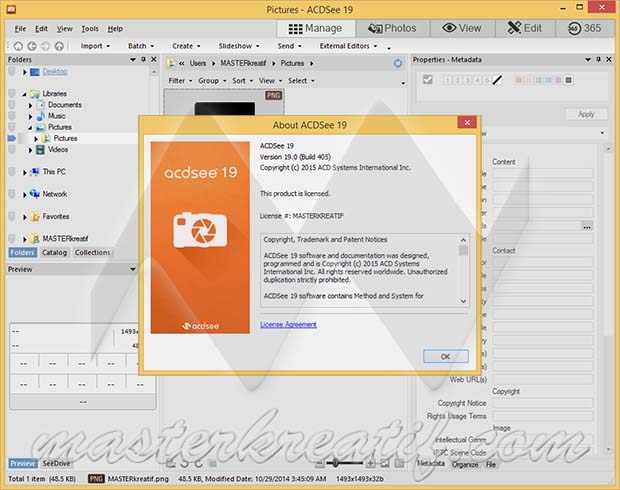
Task: Click the ACDSee icon in title bar
Action: click(x=11, y=9)
